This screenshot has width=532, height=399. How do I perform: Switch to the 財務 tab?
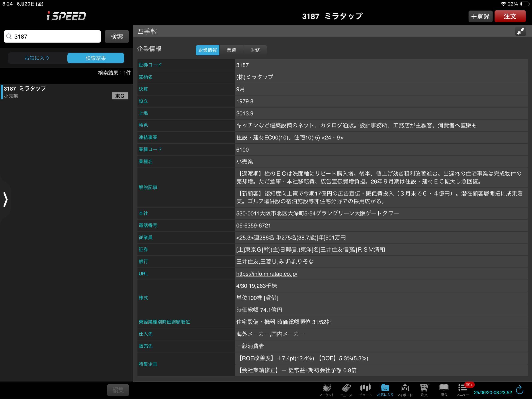255,50
